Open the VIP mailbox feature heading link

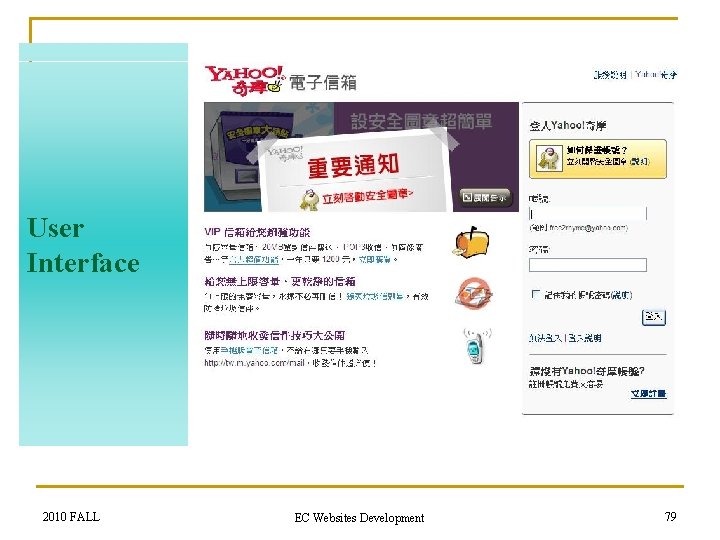point(257,232)
